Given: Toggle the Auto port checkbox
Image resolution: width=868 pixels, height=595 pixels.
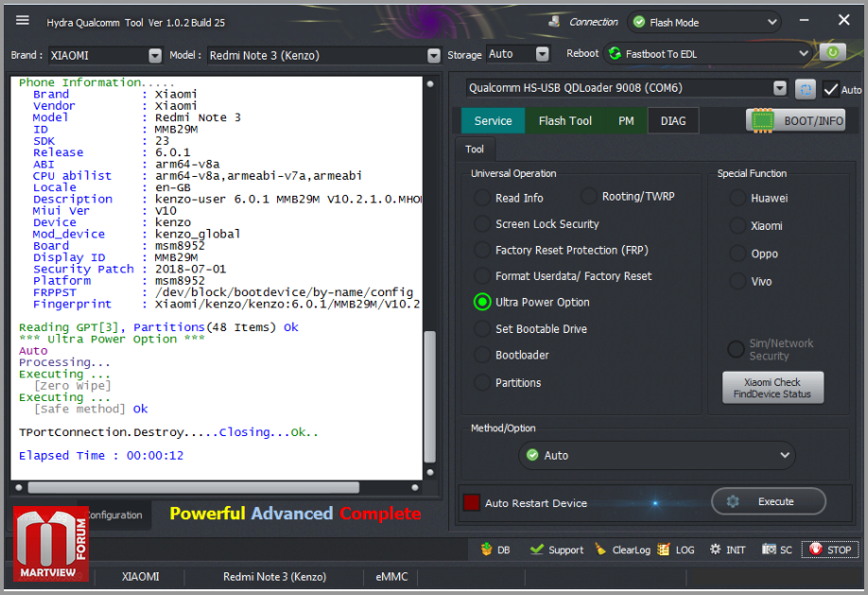Looking at the screenshot, I should click(x=830, y=90).
